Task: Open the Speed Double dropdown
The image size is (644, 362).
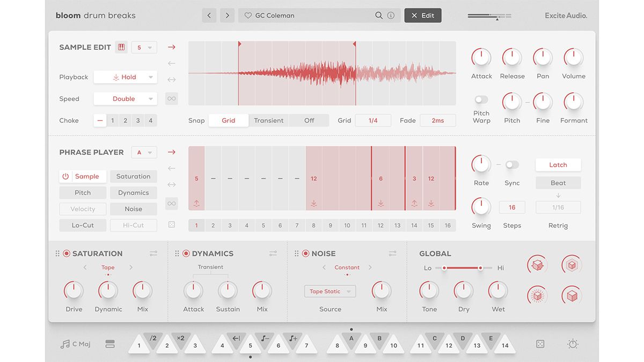Action: click(126, 99)
